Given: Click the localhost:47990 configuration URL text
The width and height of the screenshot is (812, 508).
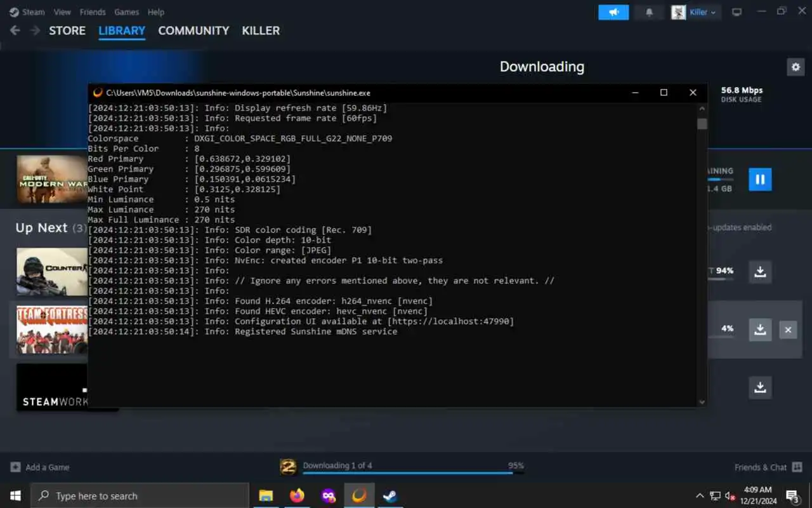Looking at the screenshot, I should pyautogui.click(x=451, y=321).
